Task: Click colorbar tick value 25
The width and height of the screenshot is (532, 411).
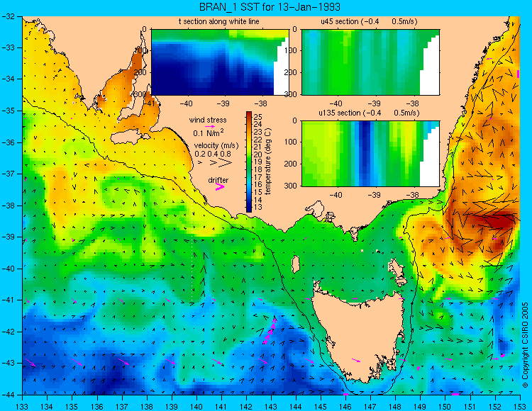Action: click(258, 117)
